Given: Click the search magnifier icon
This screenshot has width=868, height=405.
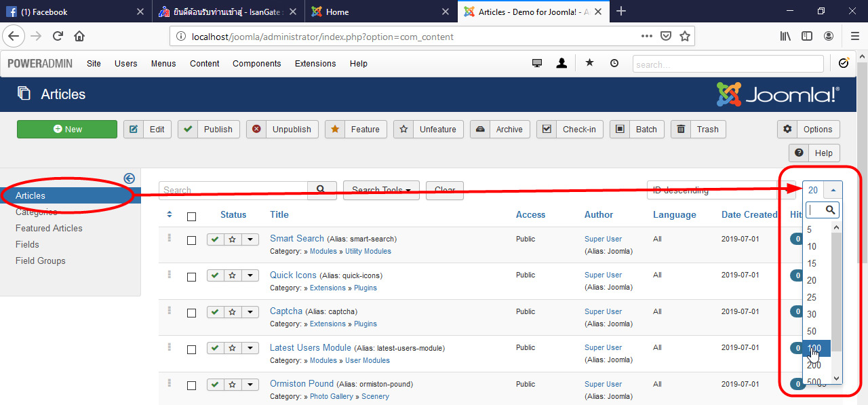Looking at the screenshot, I should [x=321, y=190].
